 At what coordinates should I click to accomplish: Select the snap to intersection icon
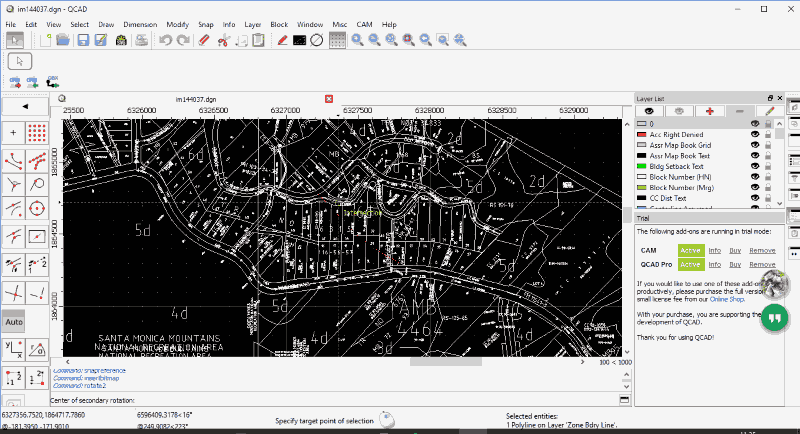[x=13, y=294]
